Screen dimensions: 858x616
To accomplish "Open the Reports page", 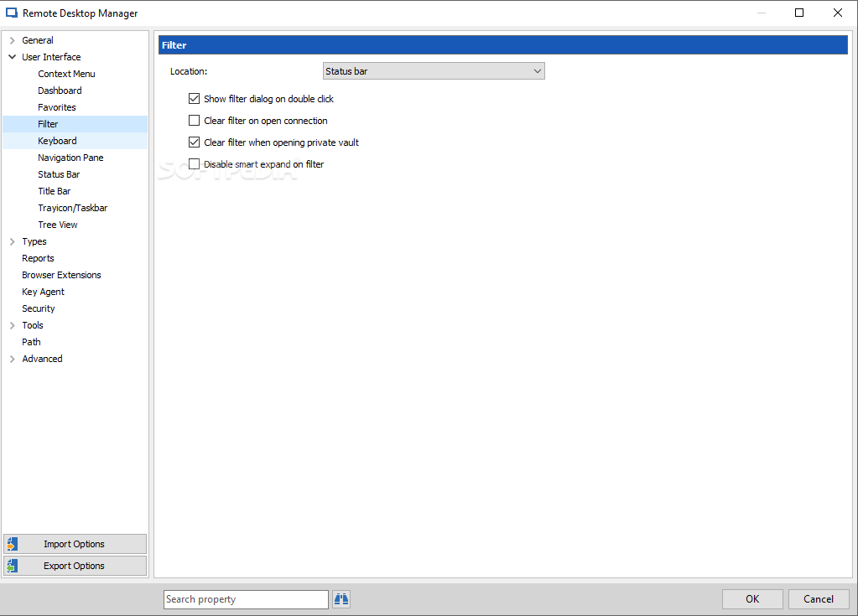I will [38, 258].
